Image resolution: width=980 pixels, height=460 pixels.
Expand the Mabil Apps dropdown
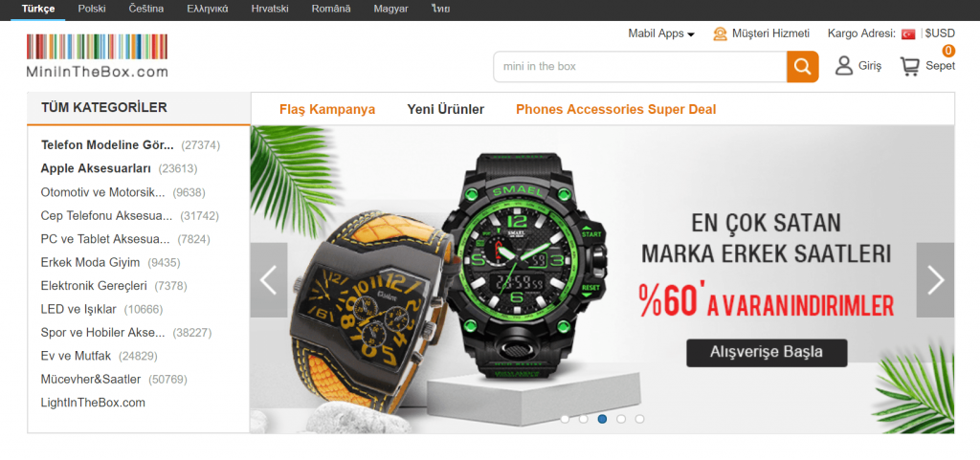pyautogui.click(x=661, y=33)
